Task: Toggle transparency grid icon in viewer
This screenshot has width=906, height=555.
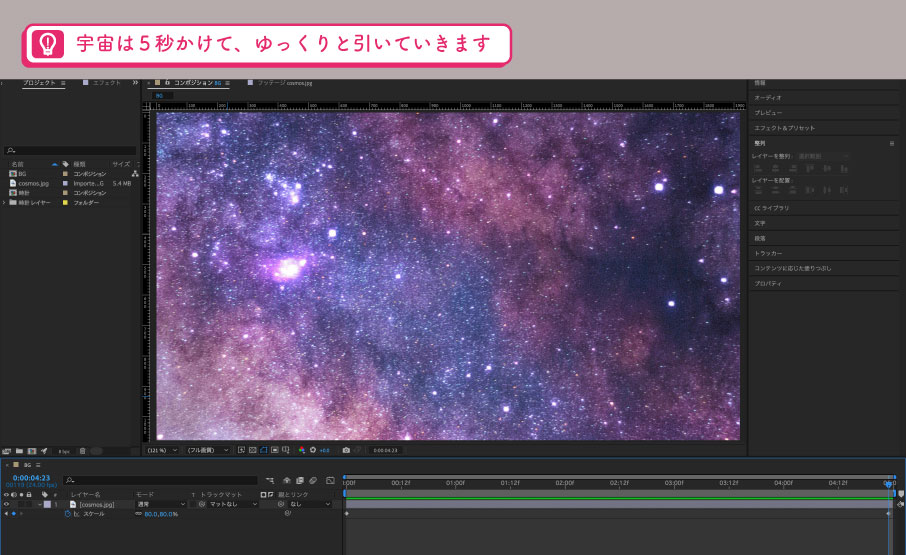Action: click(253, 450)
